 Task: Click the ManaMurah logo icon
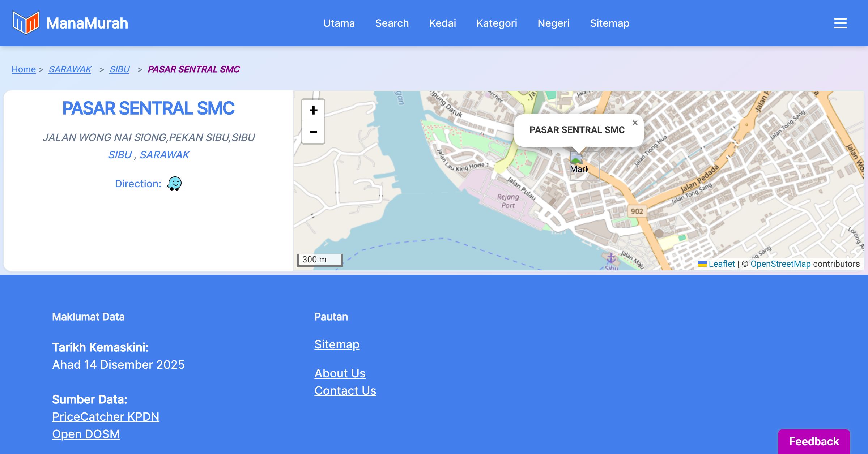click(x=26, y=23)
